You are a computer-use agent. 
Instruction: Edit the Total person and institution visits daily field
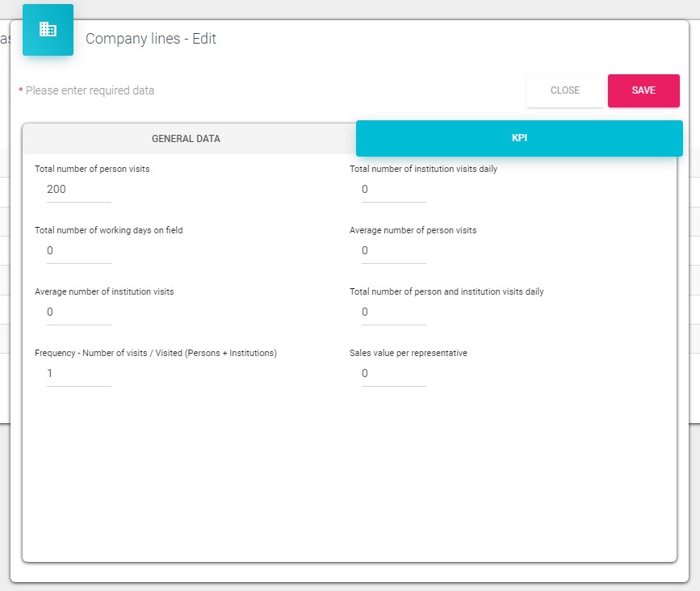(x=393, y=312)
